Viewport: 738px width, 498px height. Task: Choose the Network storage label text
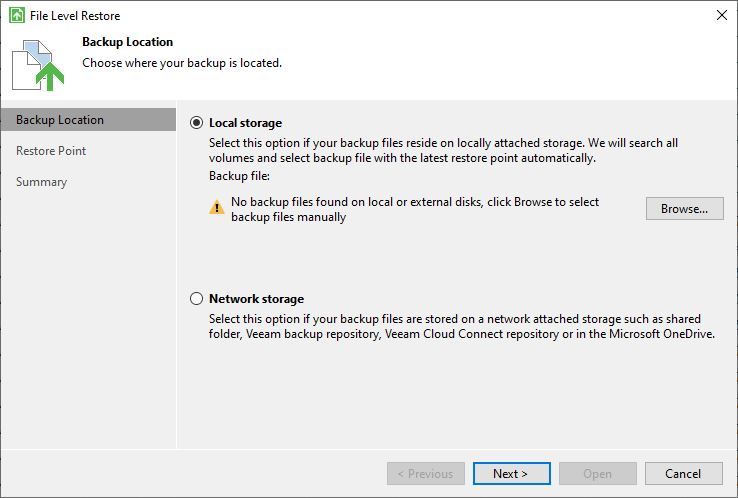257,299
